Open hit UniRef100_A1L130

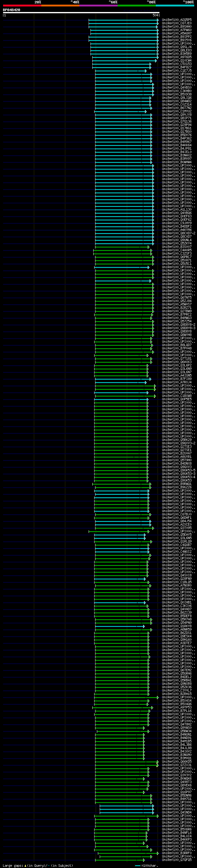coord(177,210)
